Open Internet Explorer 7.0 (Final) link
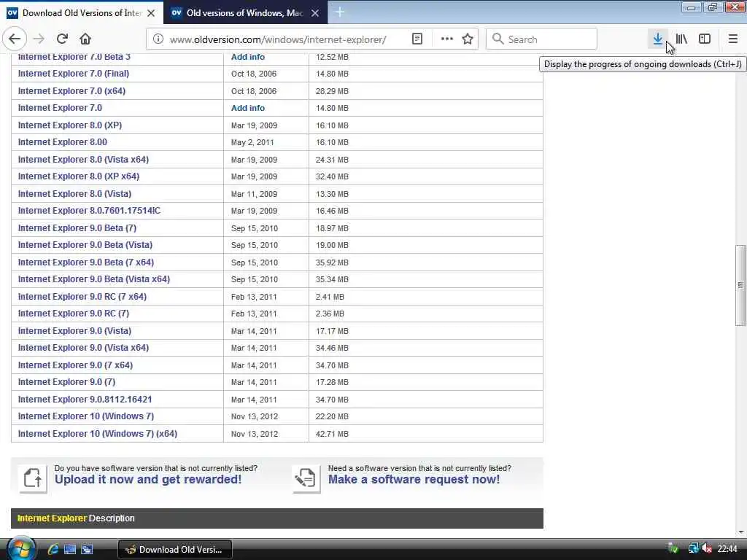Screen dimensions: 747x560 [x=74, y=74]
